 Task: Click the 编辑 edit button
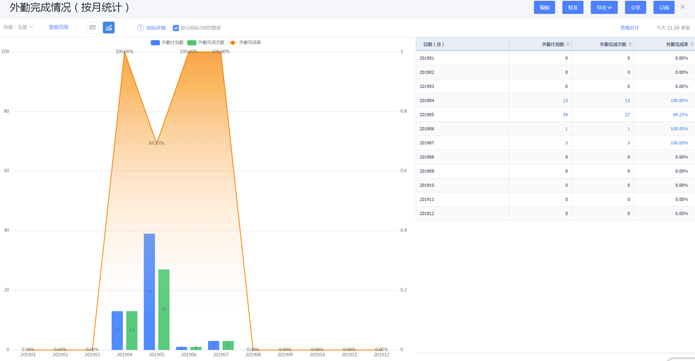pos(544,8)
